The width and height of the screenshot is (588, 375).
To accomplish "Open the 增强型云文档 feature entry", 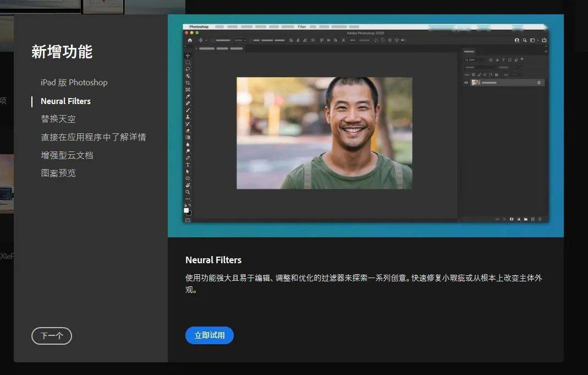I will (x=67, y=155).
